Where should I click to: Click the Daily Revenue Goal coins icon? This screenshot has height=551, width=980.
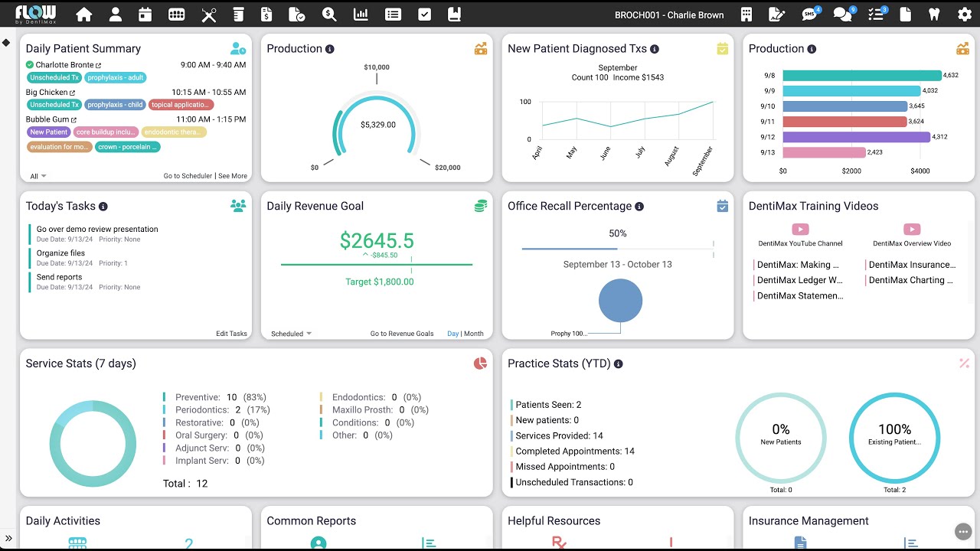click(x=480, y=206)
